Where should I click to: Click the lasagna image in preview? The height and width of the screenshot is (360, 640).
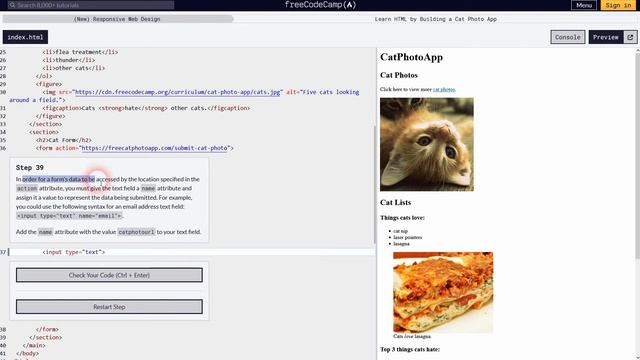click(443, 292)
